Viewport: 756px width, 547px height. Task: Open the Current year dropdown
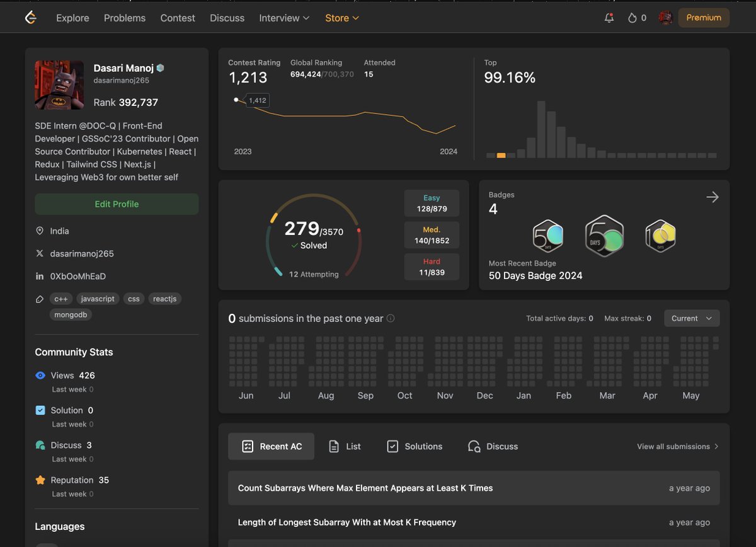point(692,318)
